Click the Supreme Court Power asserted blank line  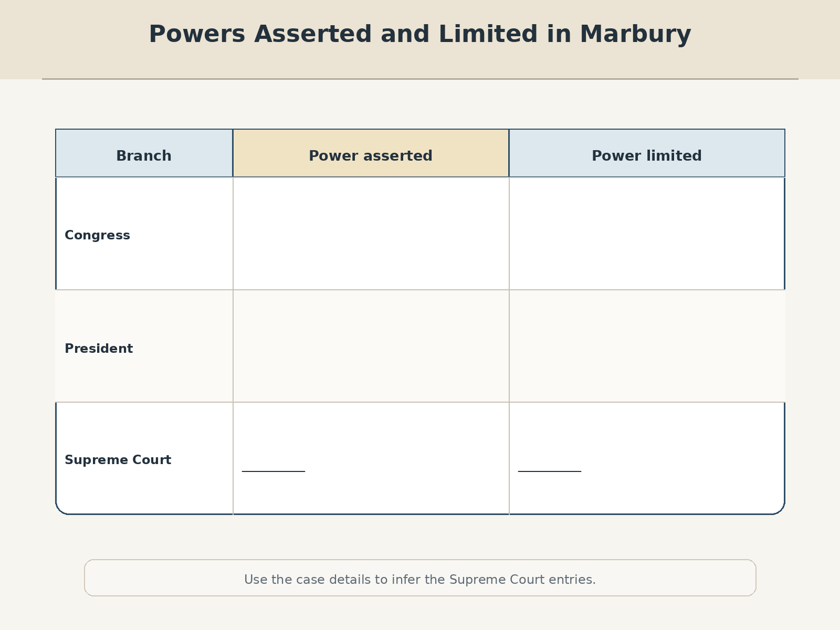coord(274,471)
